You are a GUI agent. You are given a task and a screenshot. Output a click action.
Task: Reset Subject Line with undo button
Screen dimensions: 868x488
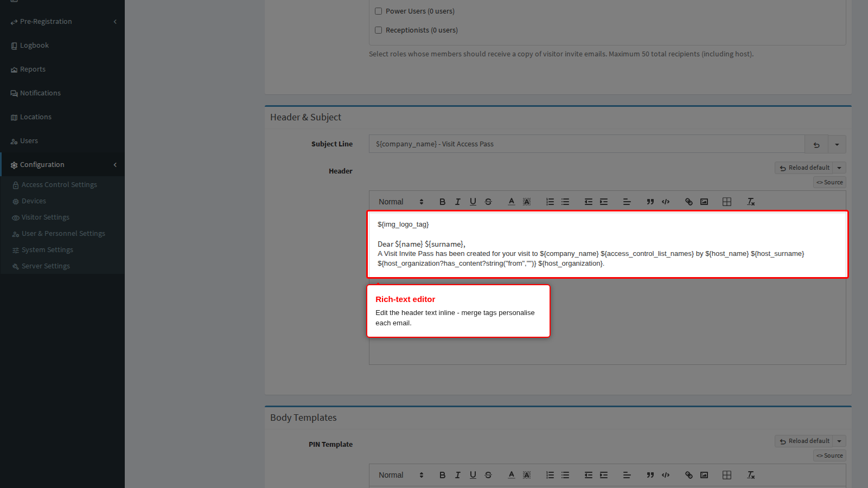coord(816,144)
